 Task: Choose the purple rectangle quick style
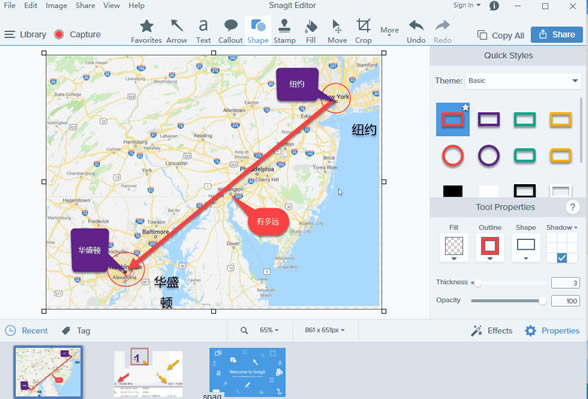[489, 120]
